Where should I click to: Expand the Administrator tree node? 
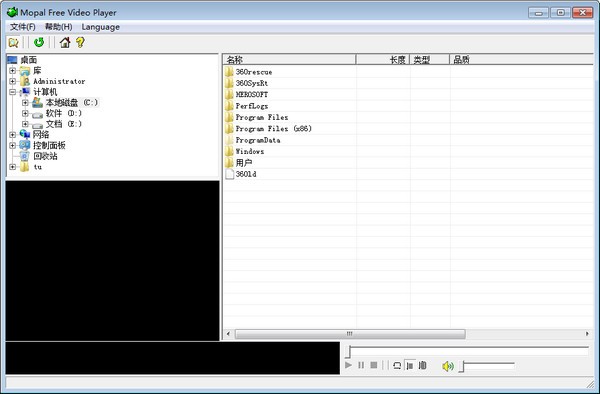coord(12,81)
